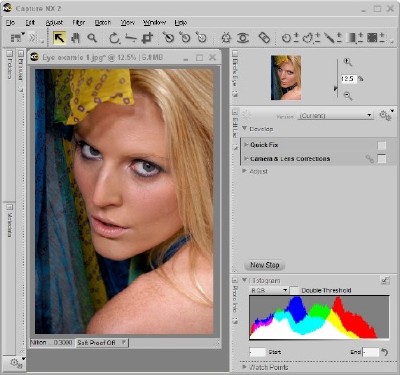Open the Version (Current) dropdown
400x375 pixels.
(x=335, y=115)
